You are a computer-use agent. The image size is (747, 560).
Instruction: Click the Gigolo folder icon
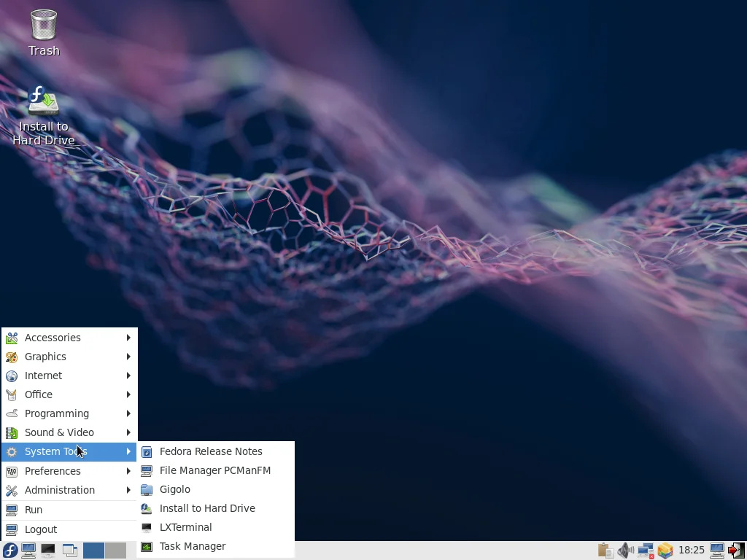(x=147, y=489)
